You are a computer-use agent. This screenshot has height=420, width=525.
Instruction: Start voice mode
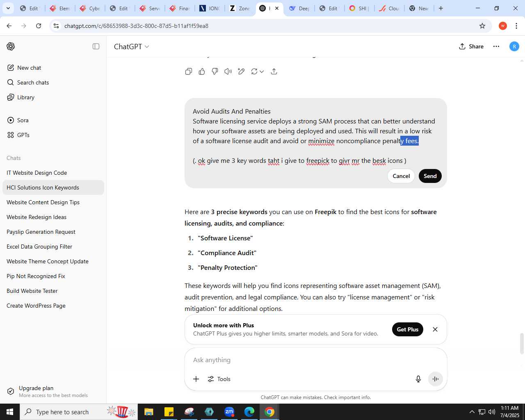(x=435, y=379)
